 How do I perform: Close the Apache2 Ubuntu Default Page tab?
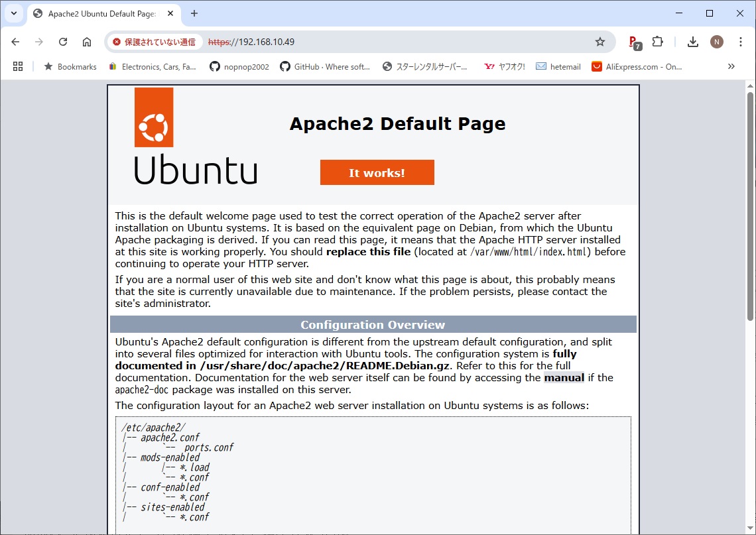point(170,13)
